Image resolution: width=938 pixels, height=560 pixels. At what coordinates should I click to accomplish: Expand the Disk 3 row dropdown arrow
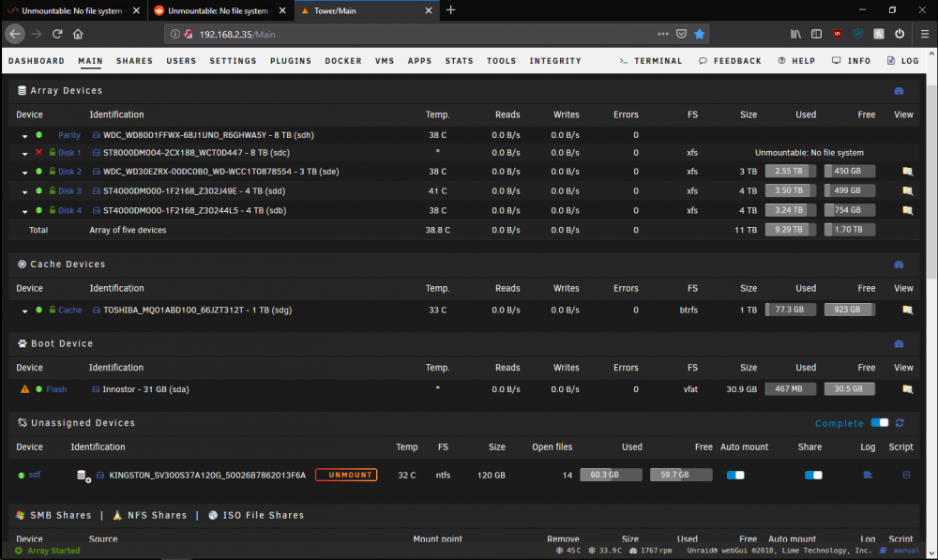point(24,192)
